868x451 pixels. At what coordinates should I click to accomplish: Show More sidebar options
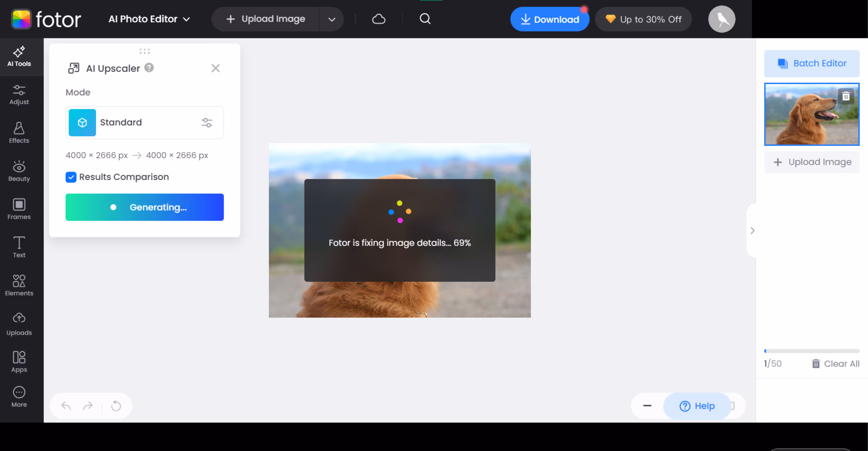click(19, 397)
